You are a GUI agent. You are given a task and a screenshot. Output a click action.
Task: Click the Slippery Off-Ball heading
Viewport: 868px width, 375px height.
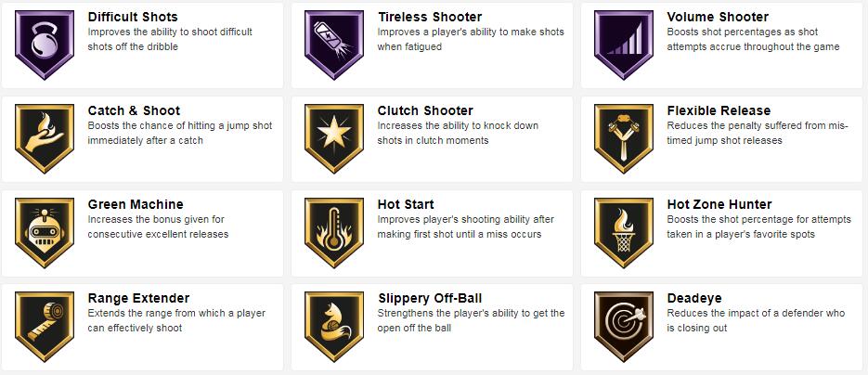pyautogui.click(x=430, y=299)
